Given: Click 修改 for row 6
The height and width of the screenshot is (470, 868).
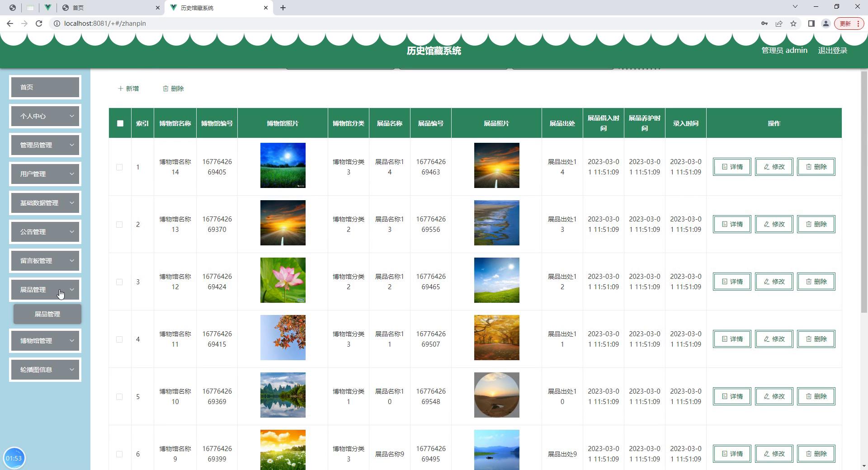Looking at the screenshot, I should (774, 454).
